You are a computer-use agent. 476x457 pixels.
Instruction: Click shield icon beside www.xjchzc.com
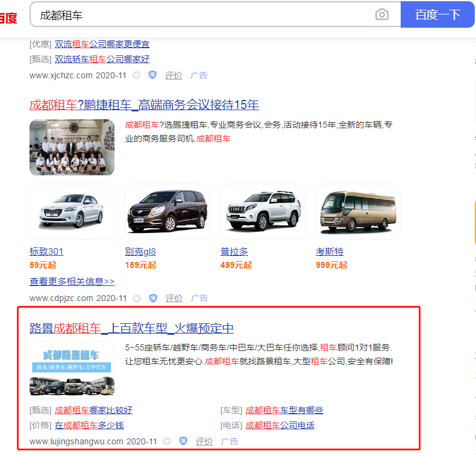click(x=152, y=75)
